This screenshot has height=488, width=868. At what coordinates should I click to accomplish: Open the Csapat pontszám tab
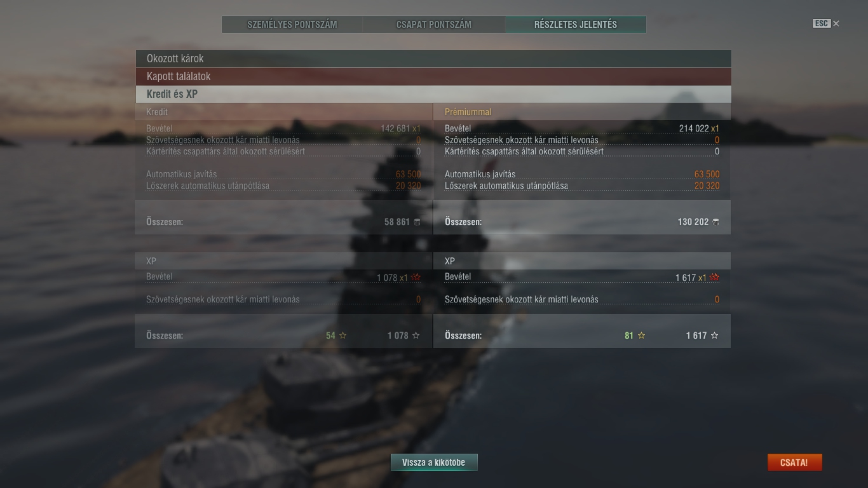point(434,25)
